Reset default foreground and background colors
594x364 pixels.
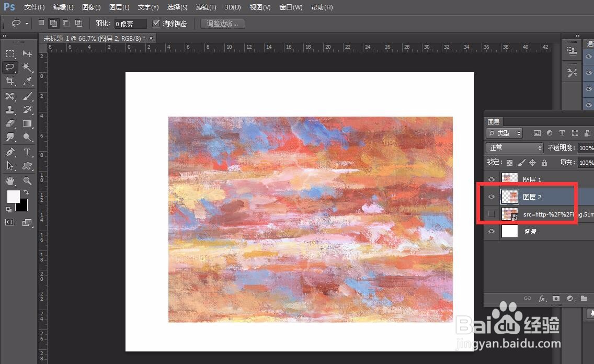[9, 210]
